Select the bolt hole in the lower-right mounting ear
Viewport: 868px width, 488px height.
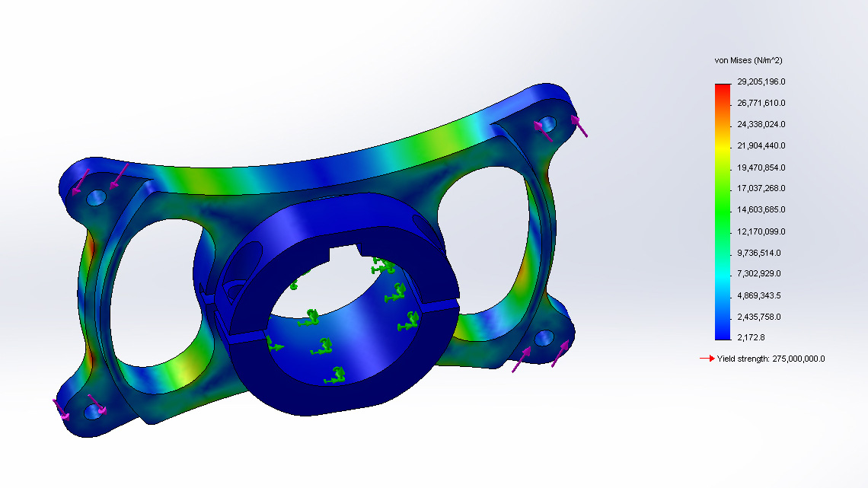click(x=544, y=337)
